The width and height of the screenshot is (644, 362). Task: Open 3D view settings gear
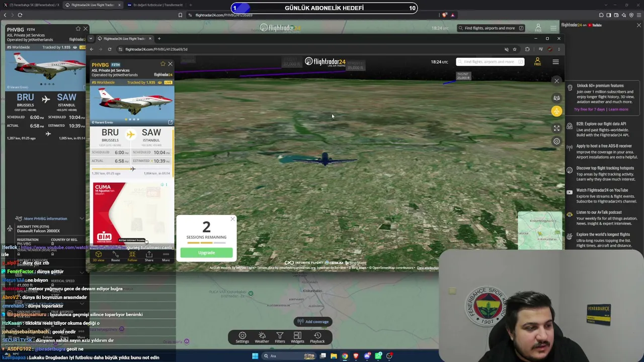(556, 141)
